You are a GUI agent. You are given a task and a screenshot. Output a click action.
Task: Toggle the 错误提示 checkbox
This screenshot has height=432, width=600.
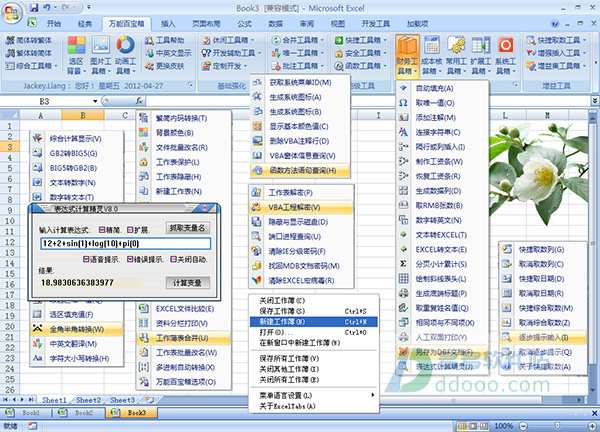tap(130, 259)
